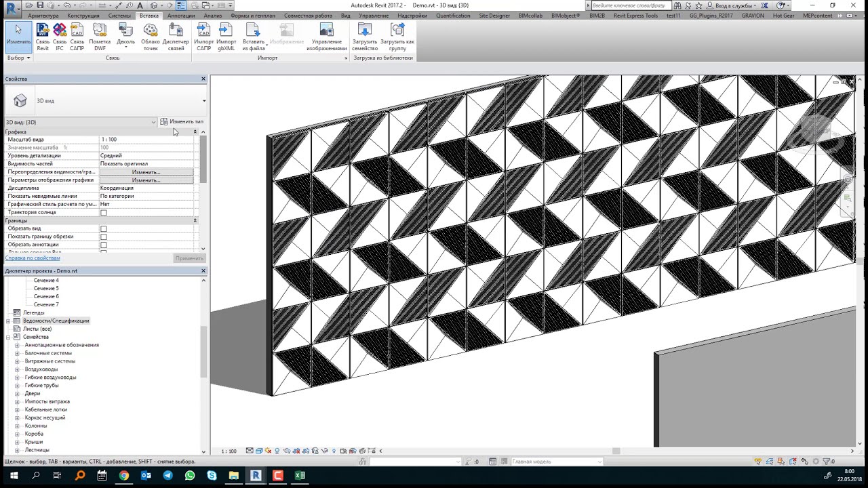The width and height of the screenshot is (868, 488).
Task: Select the Изменить arrow tool
Action: [18, 35]
